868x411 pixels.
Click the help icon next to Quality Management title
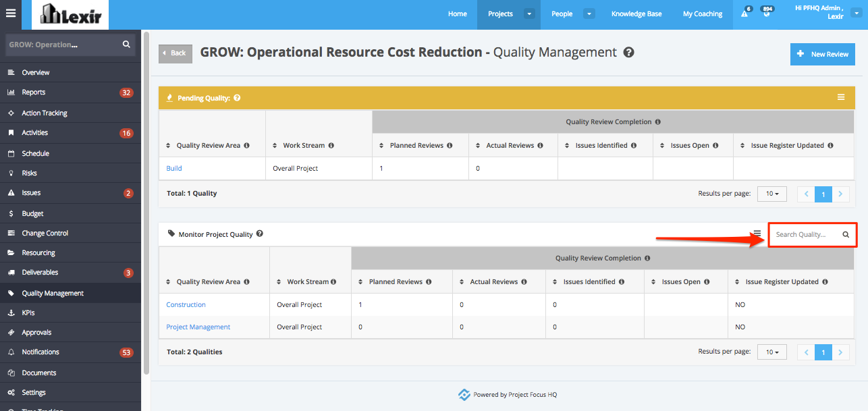[x=628, y=52]
